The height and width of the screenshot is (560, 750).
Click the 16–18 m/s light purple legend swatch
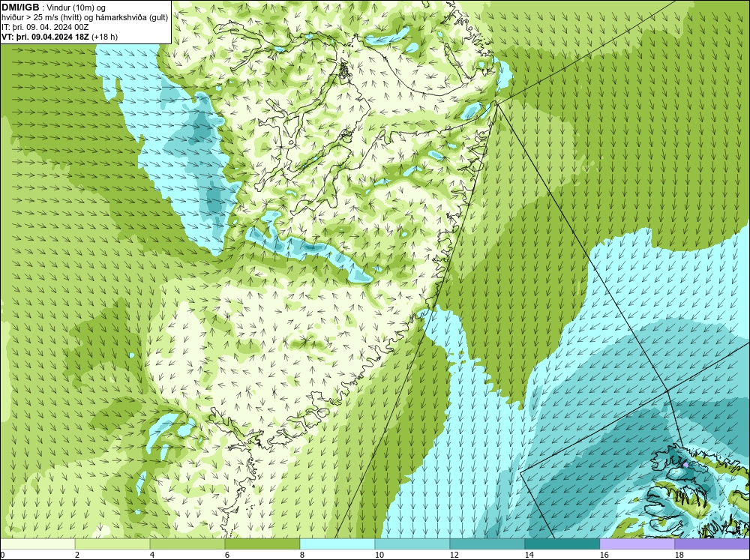point(637,544)
